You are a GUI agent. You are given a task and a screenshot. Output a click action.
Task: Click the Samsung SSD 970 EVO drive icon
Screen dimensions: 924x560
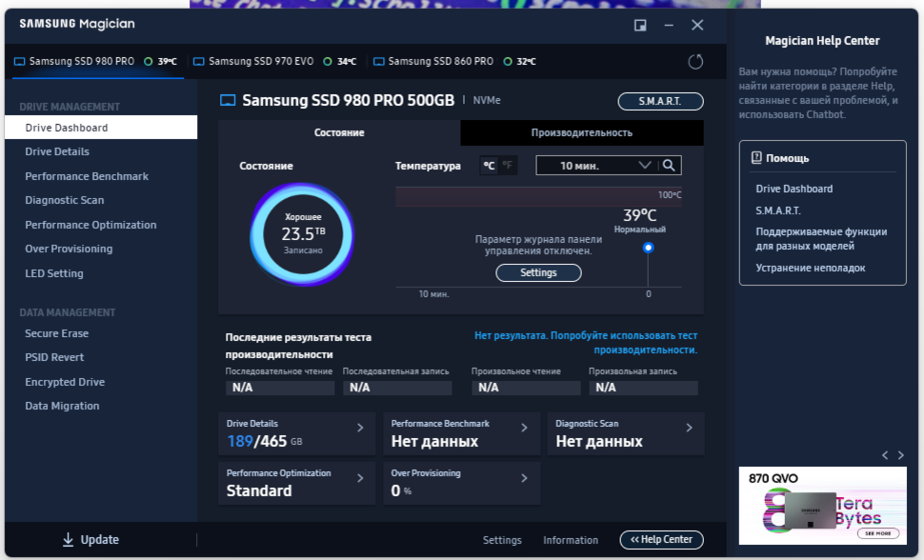(199, 61)
